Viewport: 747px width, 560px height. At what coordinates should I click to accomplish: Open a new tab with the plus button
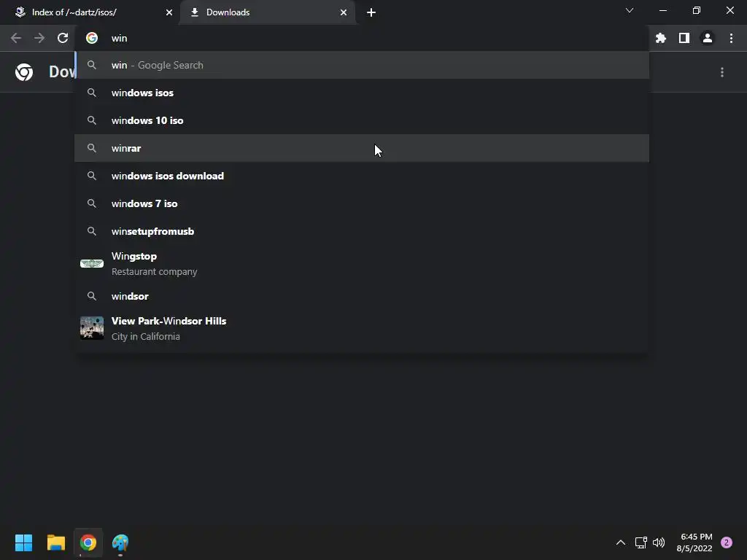(x=371, y=12)
